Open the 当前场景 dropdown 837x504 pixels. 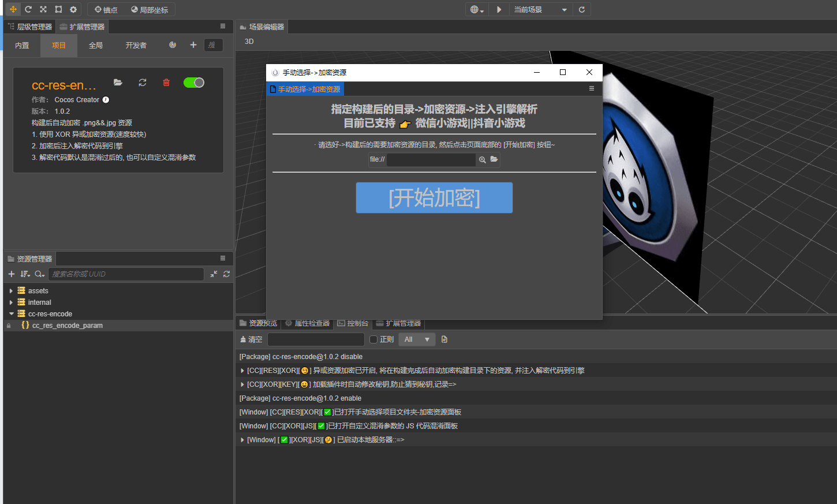[540, 9]
